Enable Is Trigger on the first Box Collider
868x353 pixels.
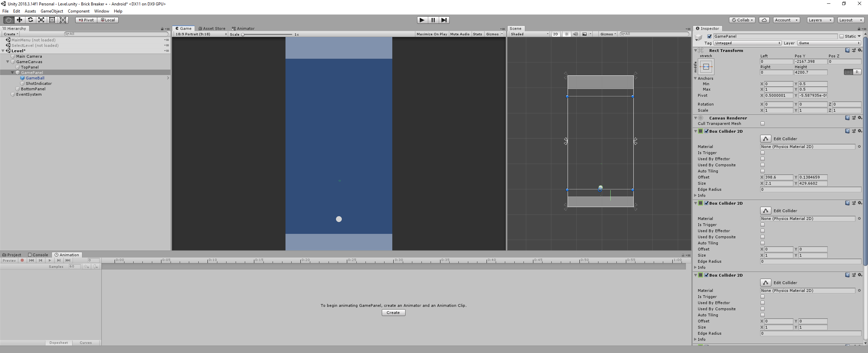763,153
